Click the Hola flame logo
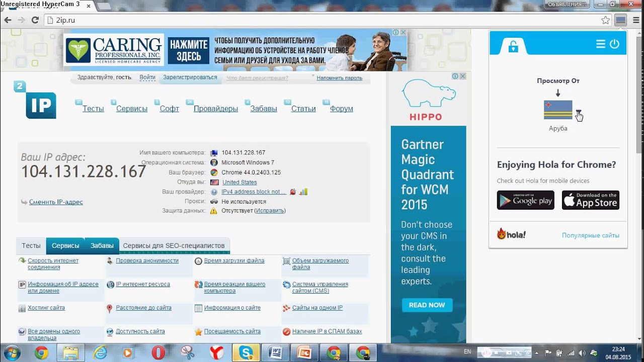Viewport: 644px width, 362px height. 511,234
